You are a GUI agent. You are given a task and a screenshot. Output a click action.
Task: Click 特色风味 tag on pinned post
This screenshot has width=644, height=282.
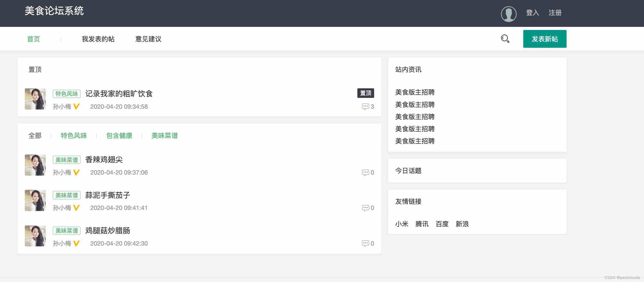[x=67, y=94]
